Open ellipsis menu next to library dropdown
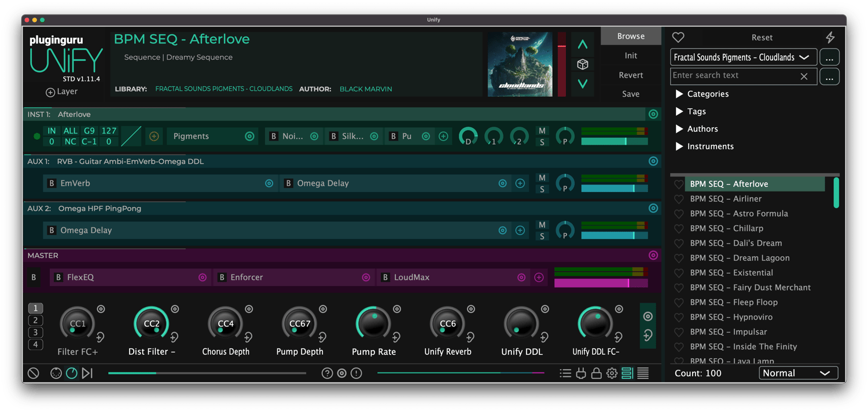 (x=829, y=57)
